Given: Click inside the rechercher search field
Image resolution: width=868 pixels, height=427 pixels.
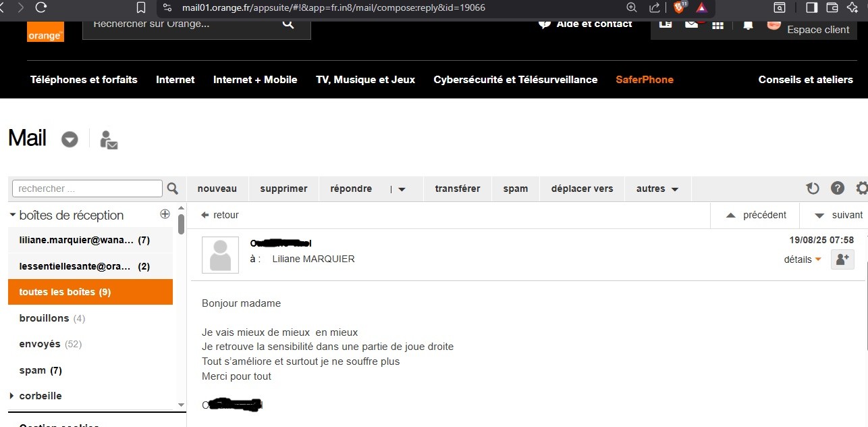Looking at the screenshot, I should pos(87,189).
